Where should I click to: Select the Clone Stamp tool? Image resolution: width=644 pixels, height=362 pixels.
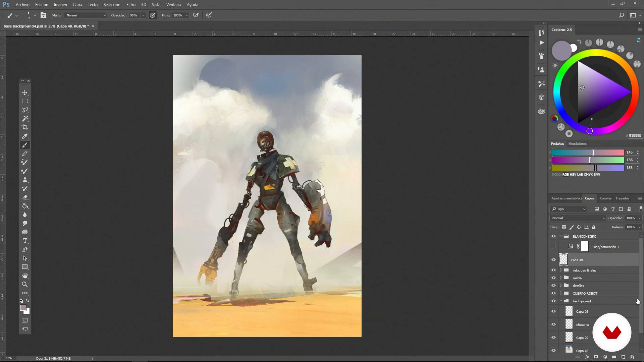tap(25, 180)
